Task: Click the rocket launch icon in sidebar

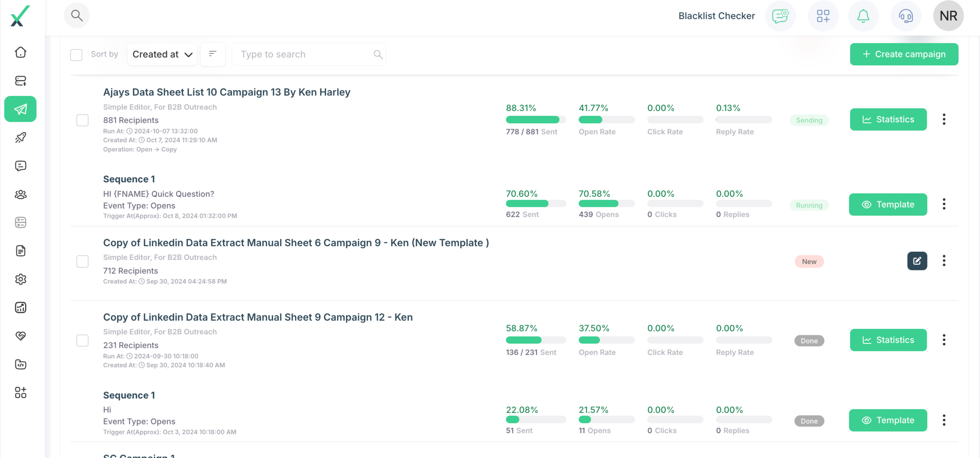Action: tap(21, 138)
